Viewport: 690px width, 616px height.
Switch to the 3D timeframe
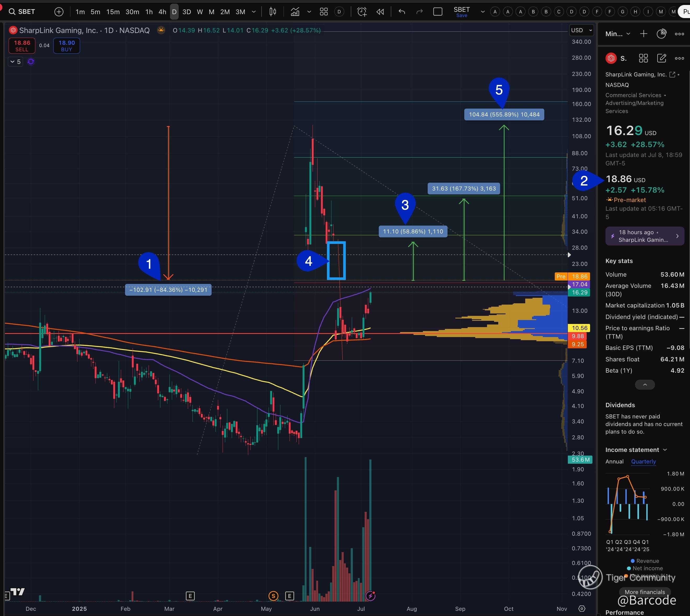coord(187,12)
